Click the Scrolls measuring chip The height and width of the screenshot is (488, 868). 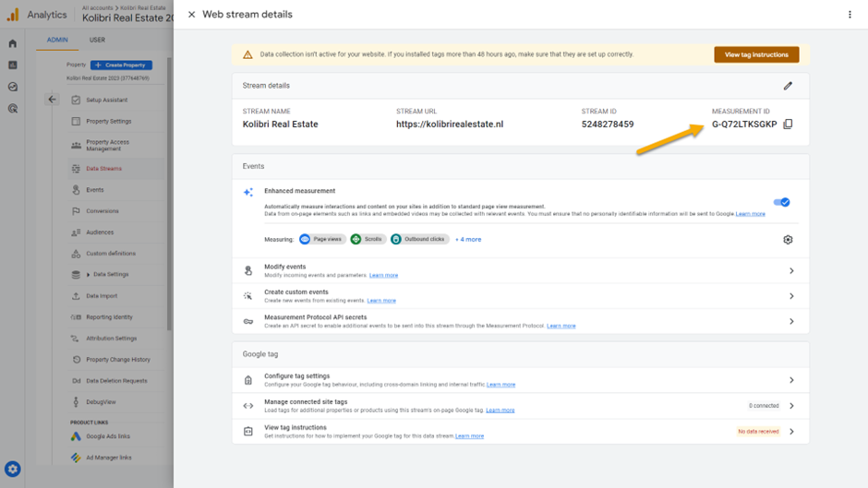(x=368, y=239)
